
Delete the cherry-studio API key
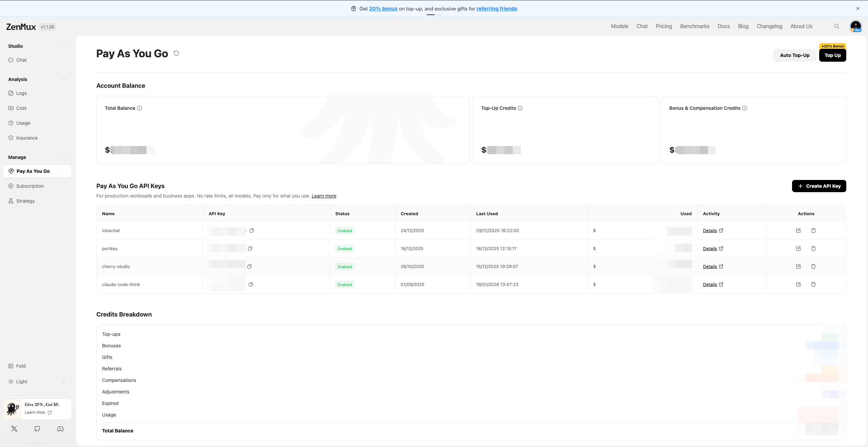click(x=813, y=266)
